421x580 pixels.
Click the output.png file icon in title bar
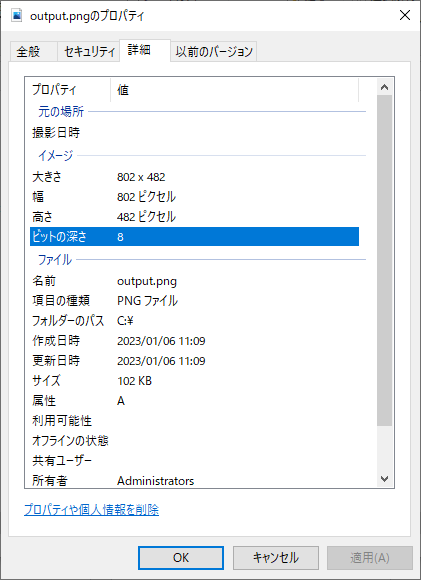(x=17, y=16)
